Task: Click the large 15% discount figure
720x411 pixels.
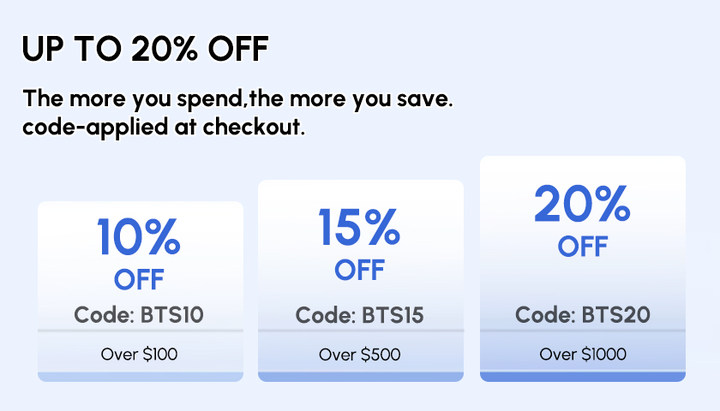Action: point(360,227)
